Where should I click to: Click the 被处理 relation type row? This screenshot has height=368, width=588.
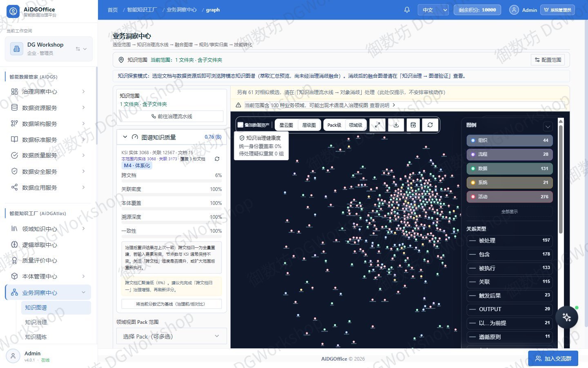click(x=510, y=240)
